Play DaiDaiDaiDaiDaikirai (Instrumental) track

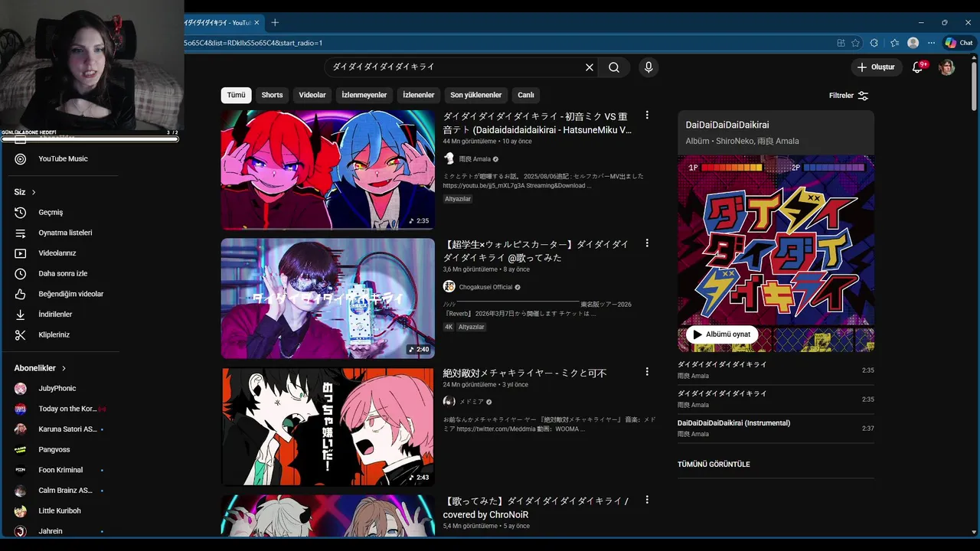776,429
